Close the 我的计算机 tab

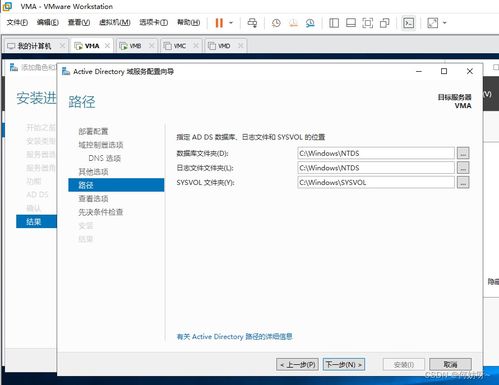coord(62,46)
